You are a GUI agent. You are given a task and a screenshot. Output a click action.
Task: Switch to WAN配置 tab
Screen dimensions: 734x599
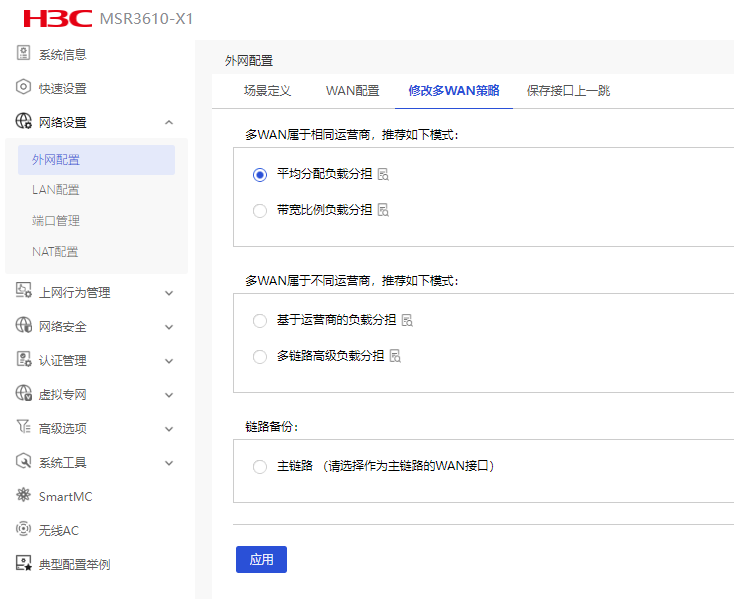pos(352,91)
